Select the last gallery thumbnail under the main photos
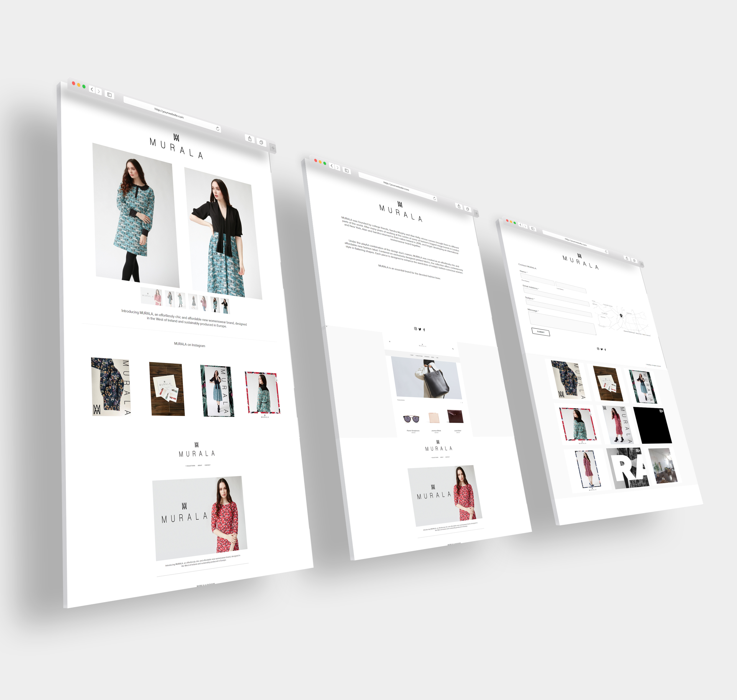 pos(225,306)
